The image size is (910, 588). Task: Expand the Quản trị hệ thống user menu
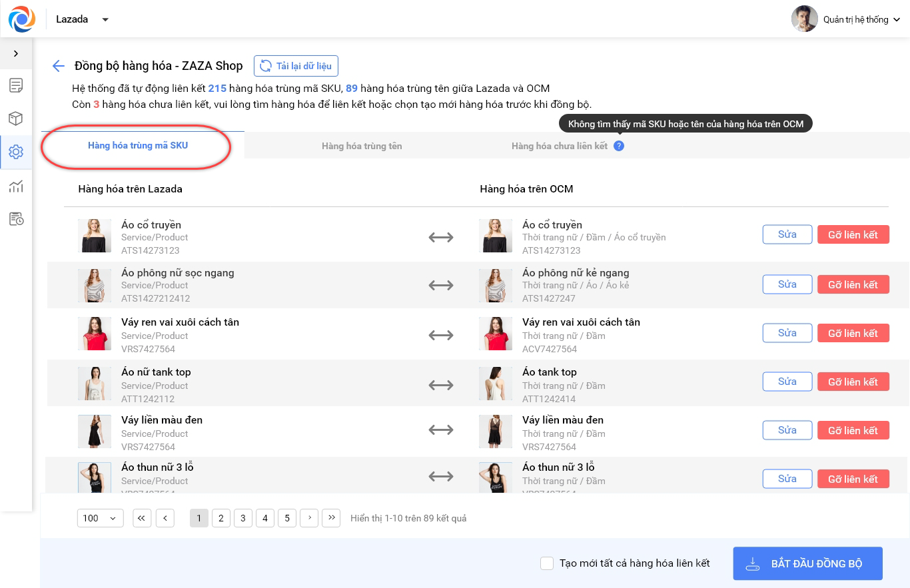tap(846, 19)
